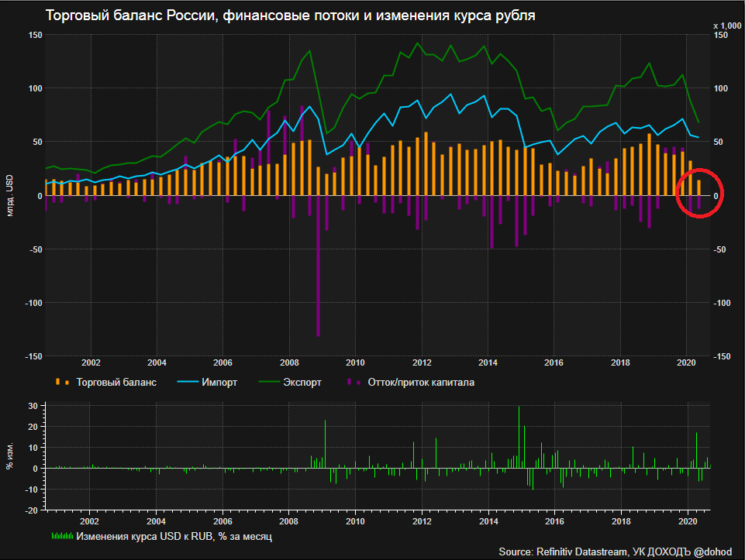Click the red circle highlighting 2020 data
This screenshot has width=745, height=560.
[699, 194]
